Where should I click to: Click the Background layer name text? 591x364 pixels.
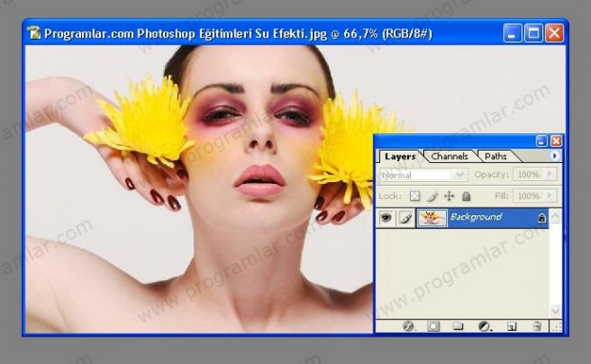pos(476,217)
